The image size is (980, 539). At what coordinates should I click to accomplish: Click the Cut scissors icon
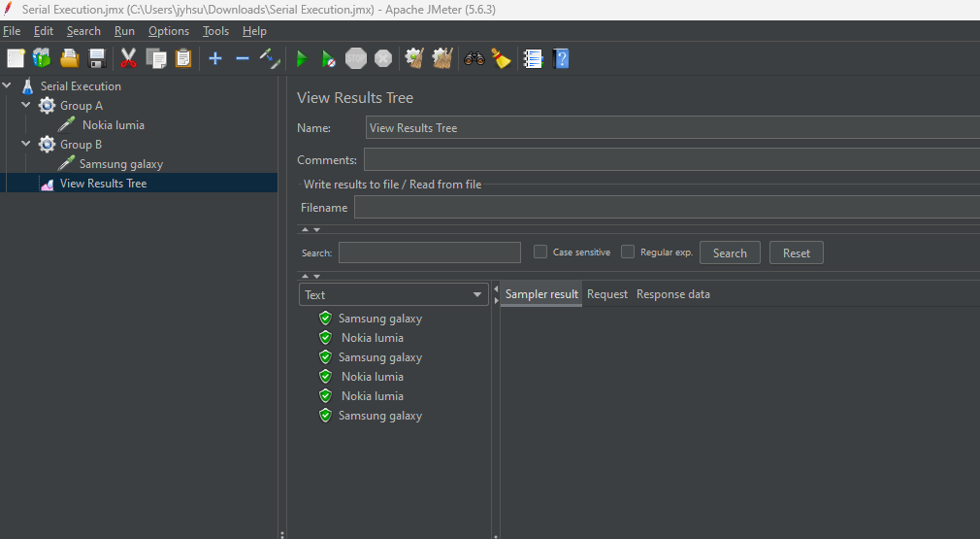pos(128,59)
